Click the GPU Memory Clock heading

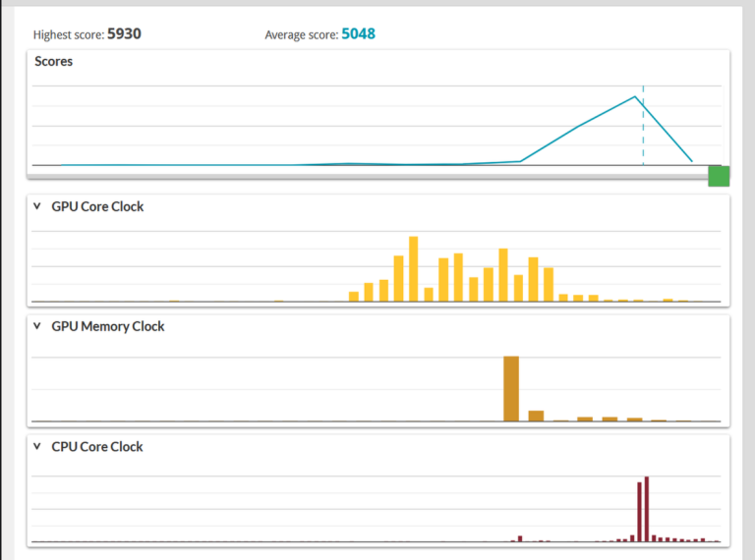tap(107, 326)
